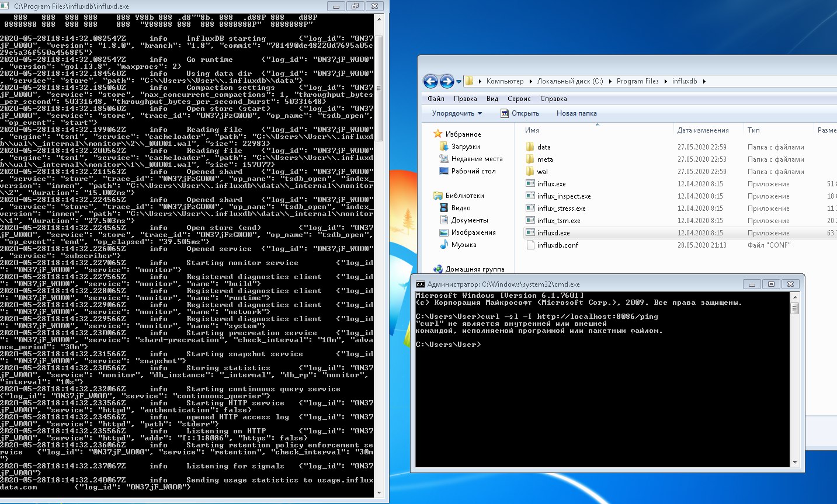Select influxdb.conf file icon
The image size is (837, 504).
tap(530, 245)
